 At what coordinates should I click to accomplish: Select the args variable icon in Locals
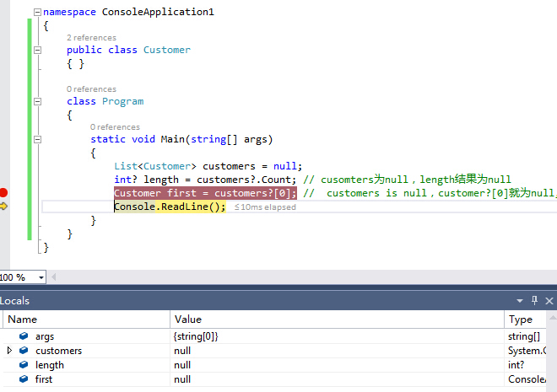24,336
